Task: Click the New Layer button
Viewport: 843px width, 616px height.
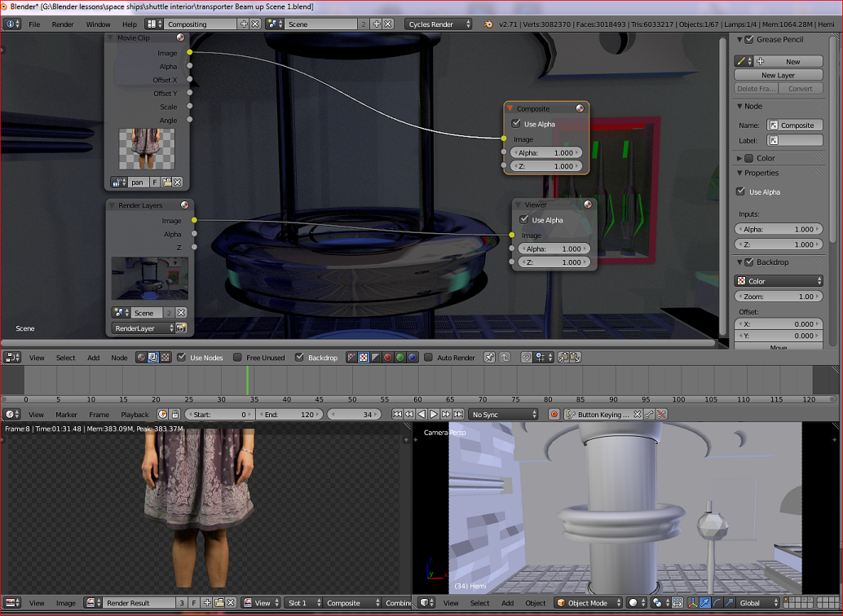Action: click(778, 75)
